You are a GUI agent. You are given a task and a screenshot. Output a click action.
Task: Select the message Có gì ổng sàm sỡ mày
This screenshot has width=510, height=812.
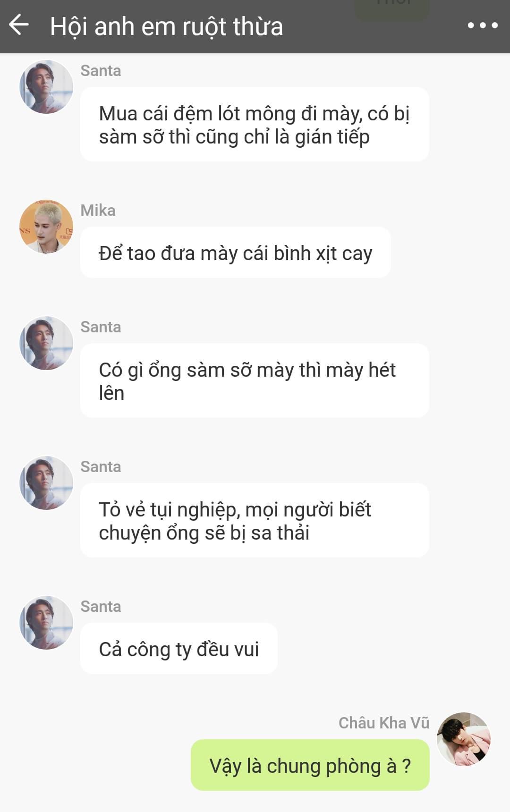coord(255,381)
